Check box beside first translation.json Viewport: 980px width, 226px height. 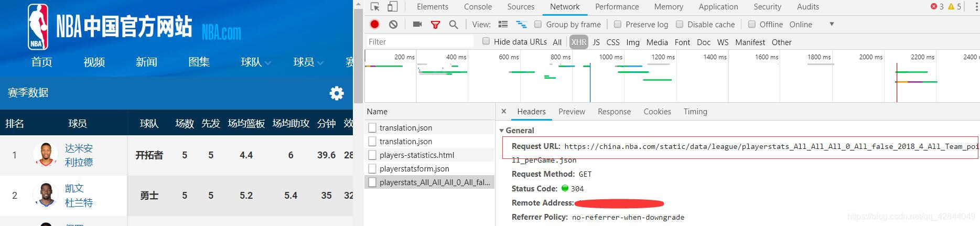(x=372, y=127)
